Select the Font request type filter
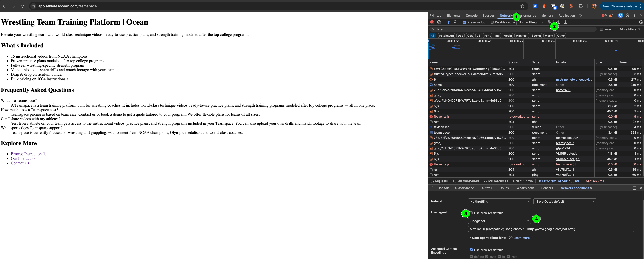The height and width of the screenshot is (259, 644). tap(487, 35)
